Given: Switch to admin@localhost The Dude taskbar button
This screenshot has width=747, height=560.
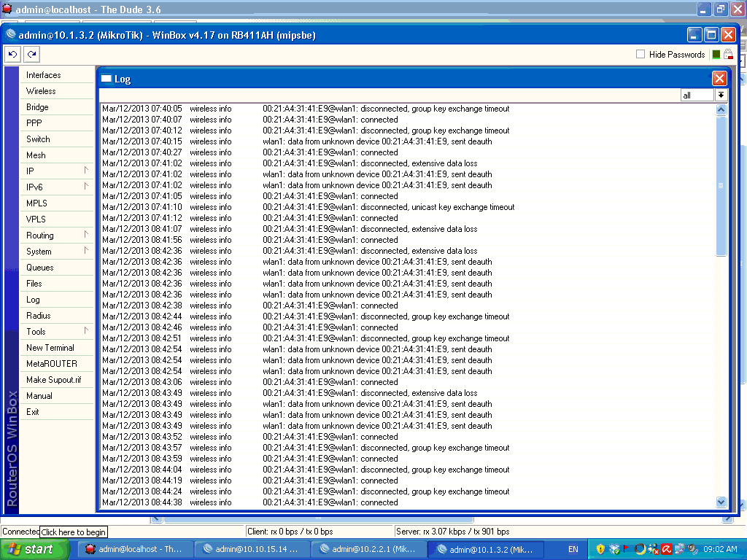Looking at the screenshot, I should tap(135, 550).
